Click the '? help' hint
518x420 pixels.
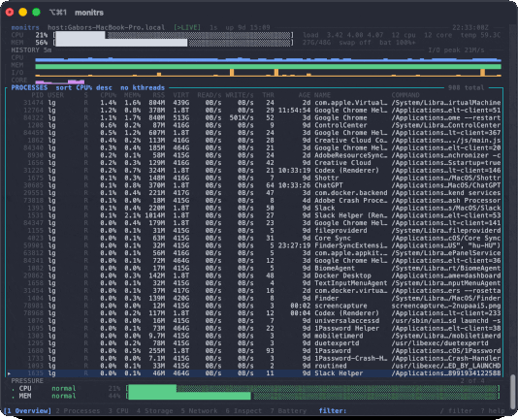click(493, 410)
